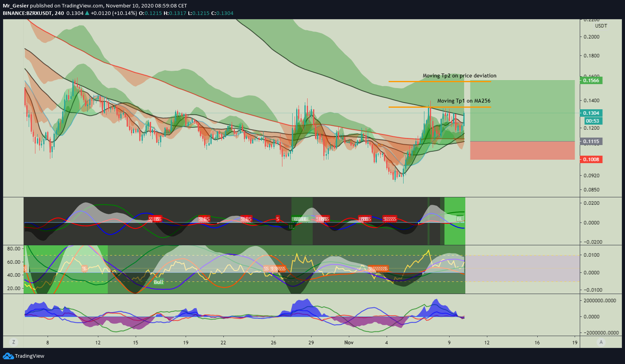This screenshot has width=625, height=364.
Task: Select the open value O:0.1215
Action: click(150, 13)
